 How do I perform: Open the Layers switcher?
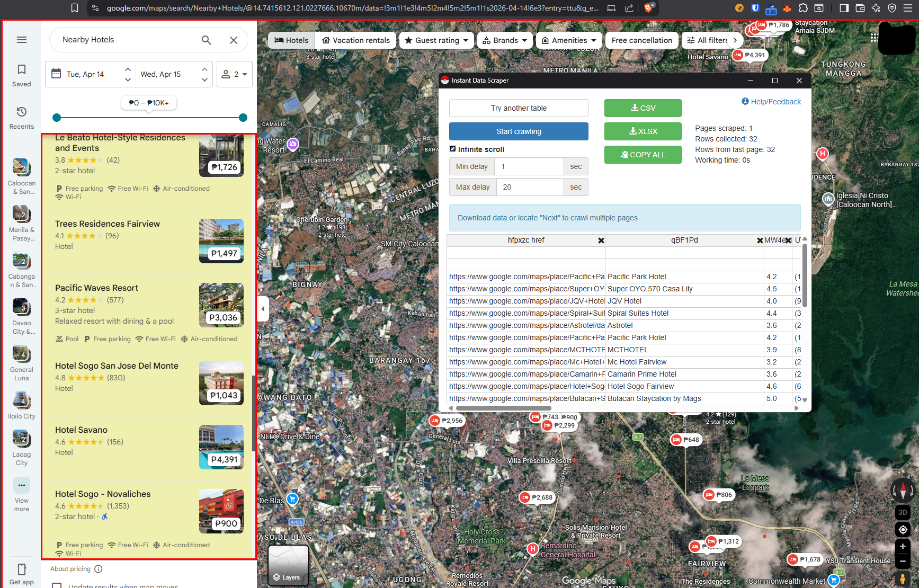pos(288,566)
